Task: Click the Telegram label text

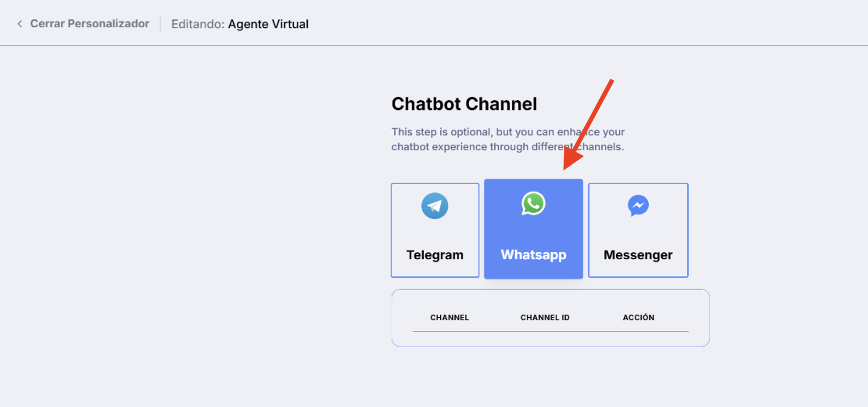Action: [435, 255]
